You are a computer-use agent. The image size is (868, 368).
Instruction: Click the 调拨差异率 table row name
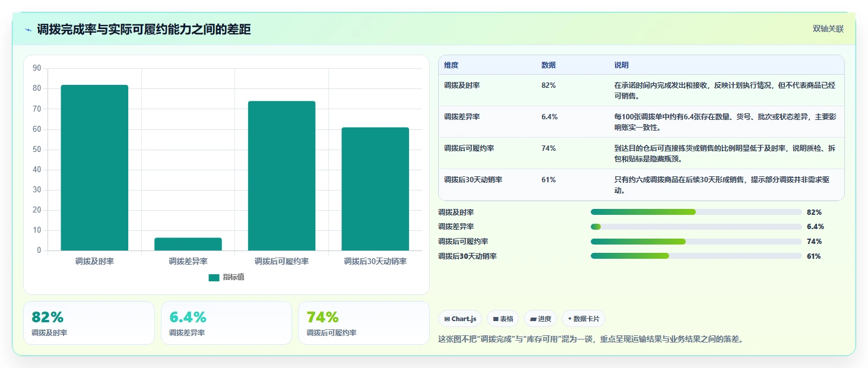coord(462,117)
